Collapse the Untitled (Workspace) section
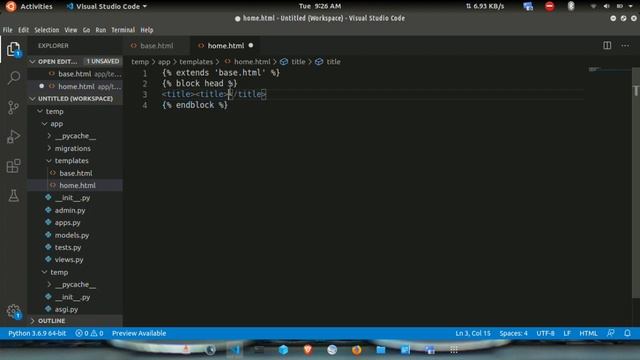The width and height of the screenshot is (640, 360). pyautogui.click(x=32, y=99)
